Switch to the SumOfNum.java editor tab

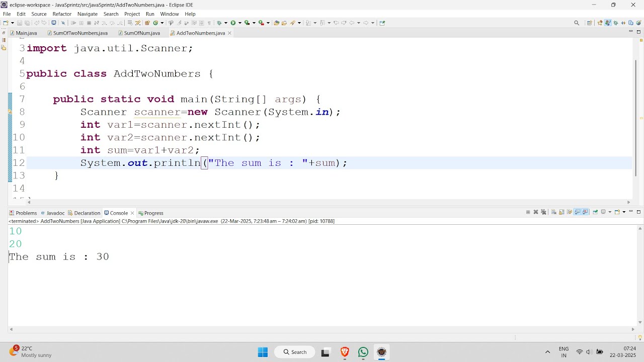click(x=139, y=33)
